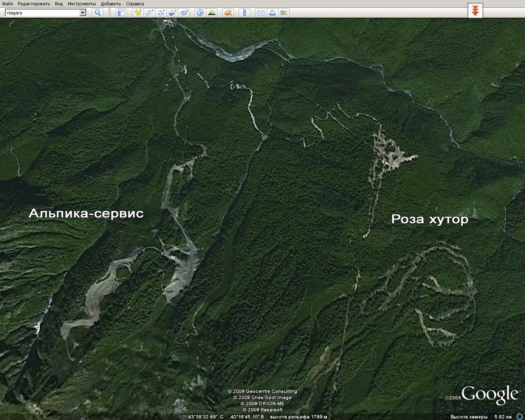Screen dimensions: 525x420
Task: Open the planet switcher dropdown
Action: [228, 13]
